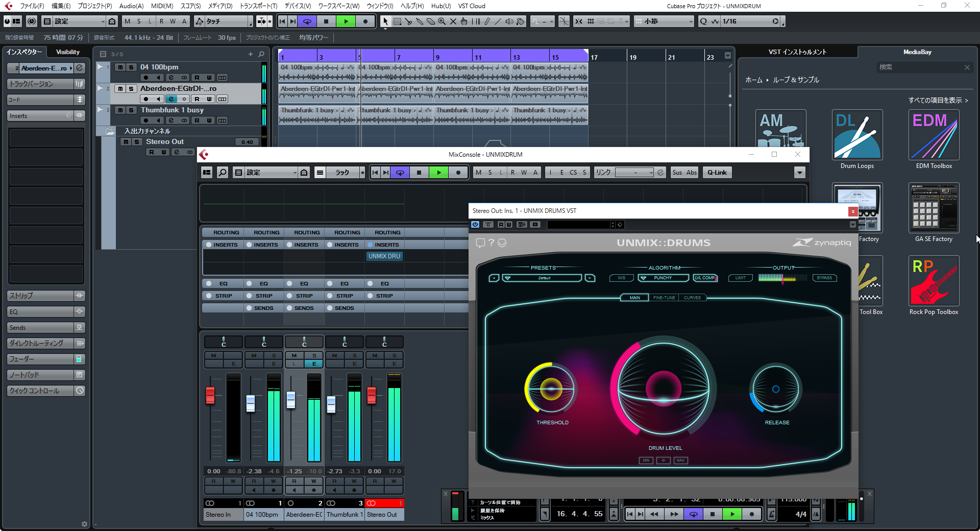Select the Split scissors tool

coord(408,21)
